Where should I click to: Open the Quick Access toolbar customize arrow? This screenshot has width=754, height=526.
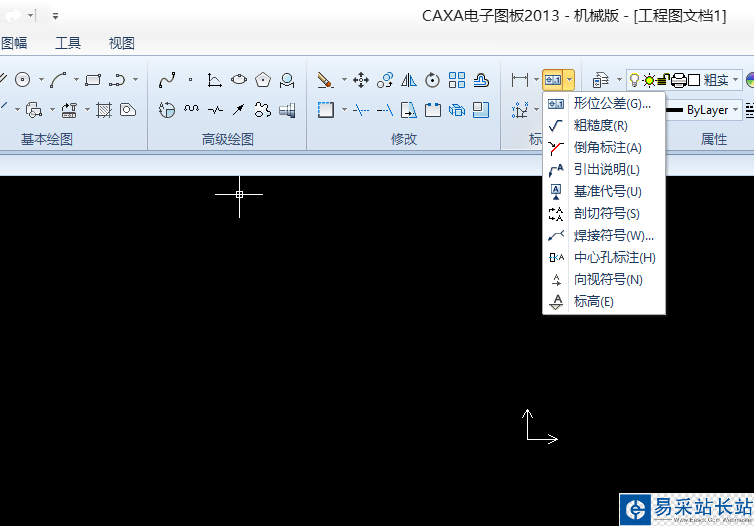(55, 16)
